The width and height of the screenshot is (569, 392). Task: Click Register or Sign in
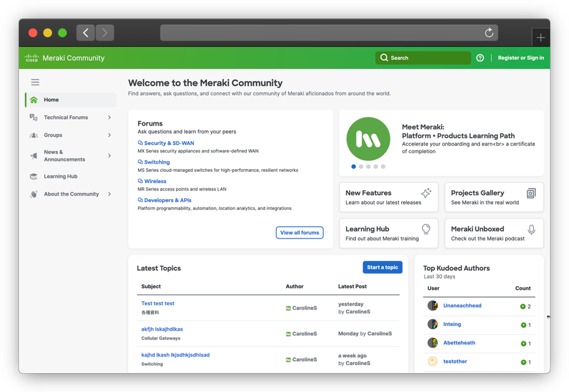coord(521,57)
